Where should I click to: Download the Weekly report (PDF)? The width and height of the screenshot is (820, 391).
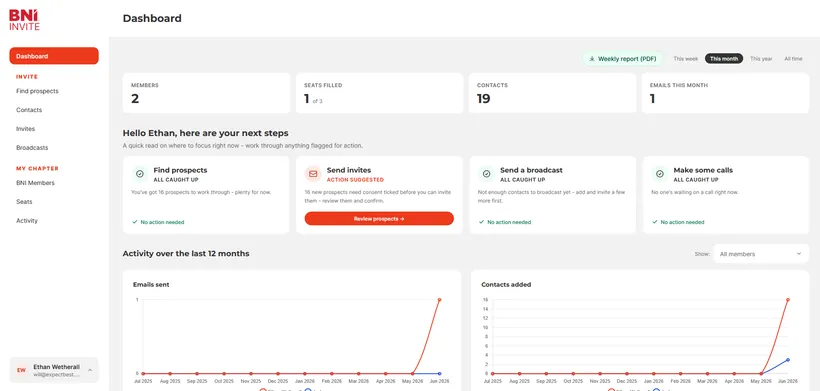(622, 59)
